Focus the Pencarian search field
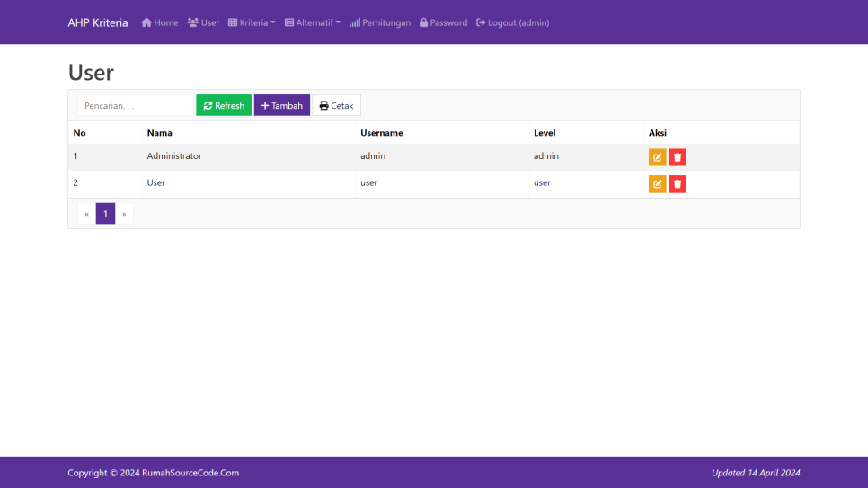The height and width of the screenshot is (488, 868). (136, 105)
